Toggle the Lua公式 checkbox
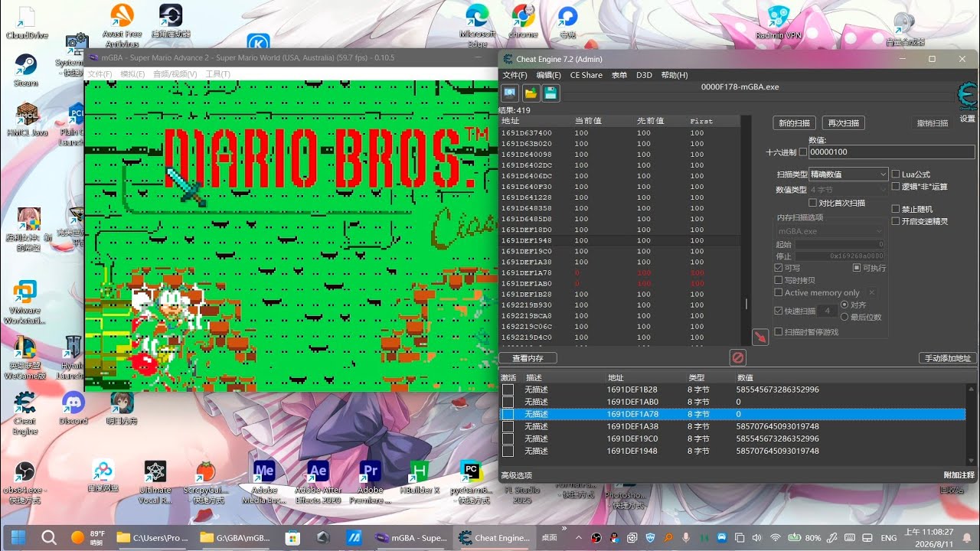 tap(896, 174)
